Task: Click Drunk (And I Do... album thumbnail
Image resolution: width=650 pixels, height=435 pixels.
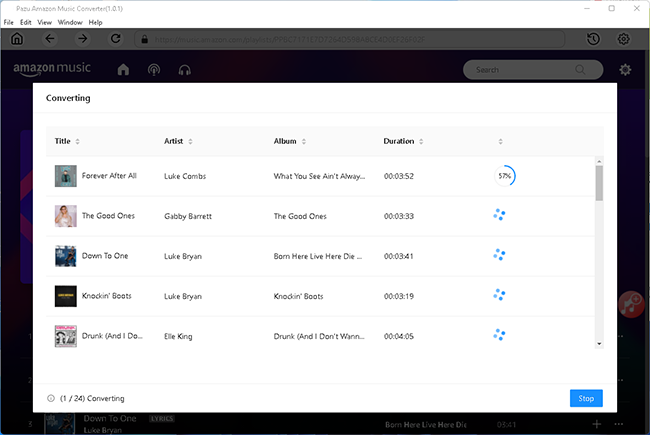Action: 65,336
